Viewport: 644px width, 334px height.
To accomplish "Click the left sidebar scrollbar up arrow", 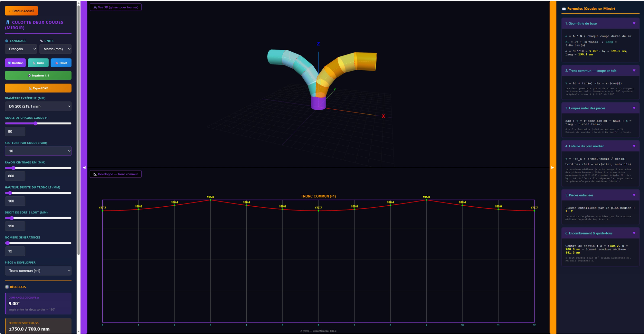I will point(78,3).
